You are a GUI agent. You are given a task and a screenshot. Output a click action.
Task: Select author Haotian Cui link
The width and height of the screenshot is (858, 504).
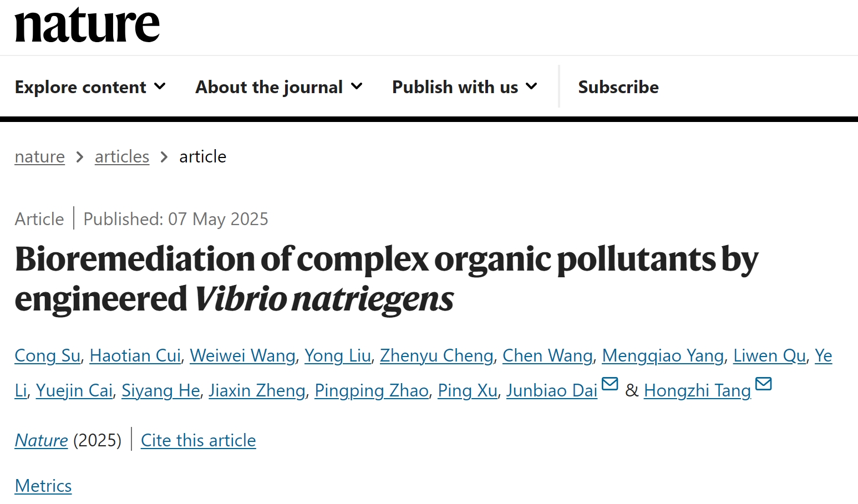[135, 356]
